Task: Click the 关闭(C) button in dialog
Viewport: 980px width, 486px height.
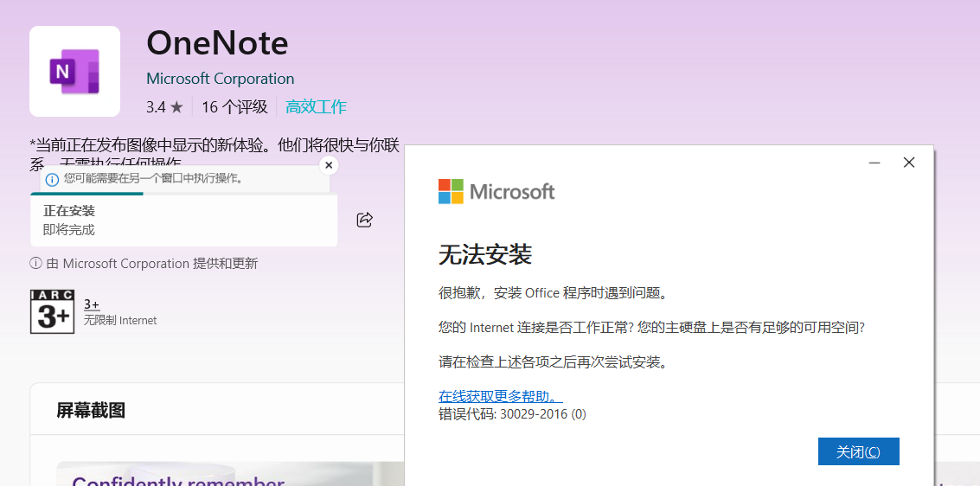Action: 858,451
